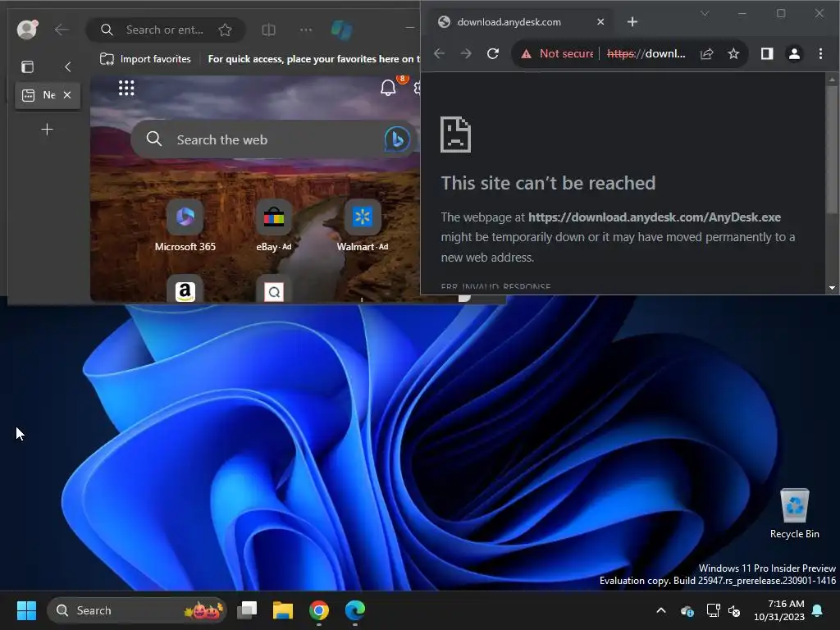Open network tray icon
This screenshot has height=630, width=840.
[x=713, y=610]
